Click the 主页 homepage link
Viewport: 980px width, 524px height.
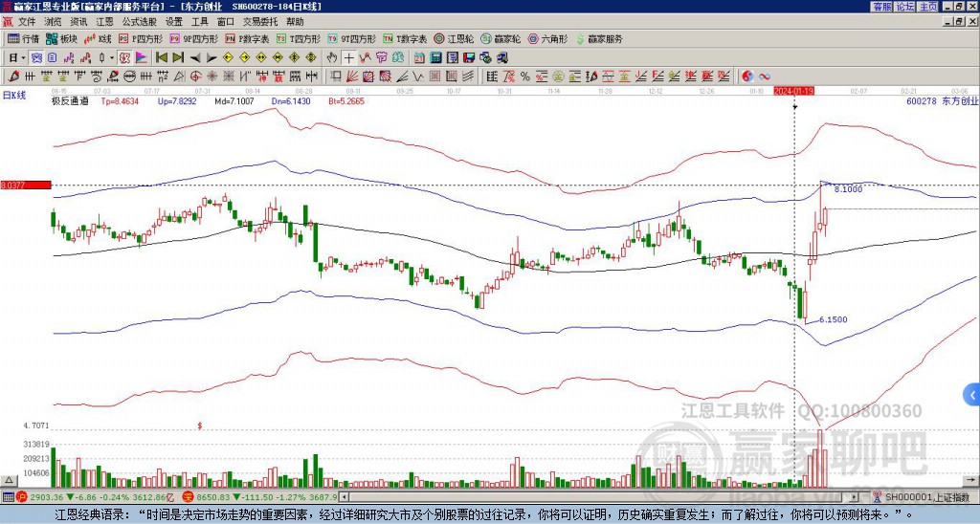point(928,7)
